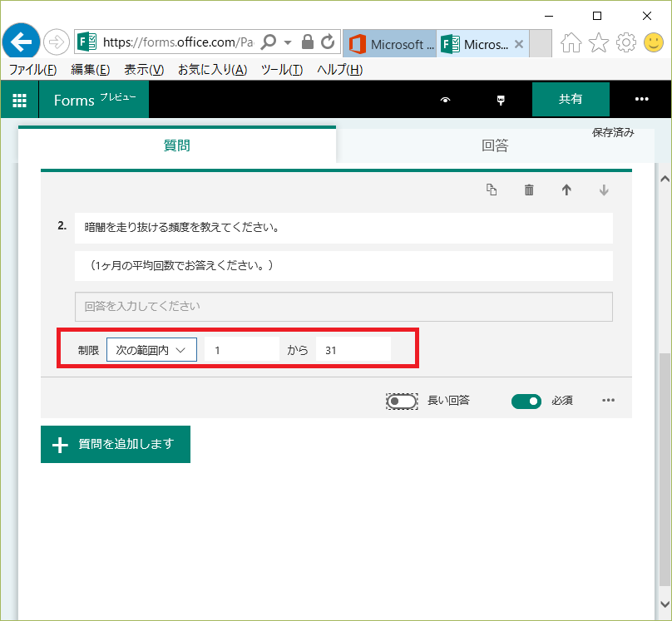
Task: Edit the minimum value field showing 1
Action: (x=242, y=350)
